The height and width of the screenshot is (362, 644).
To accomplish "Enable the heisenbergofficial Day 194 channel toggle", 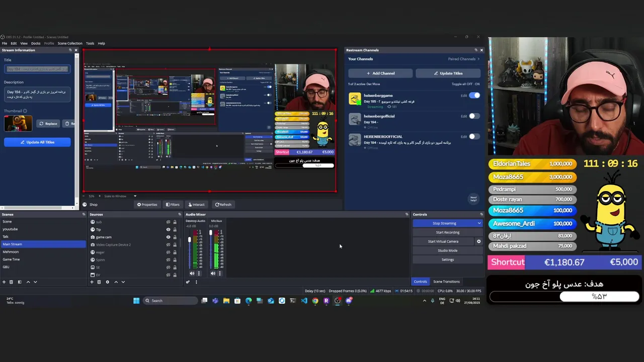I will (x=474, y=116).
